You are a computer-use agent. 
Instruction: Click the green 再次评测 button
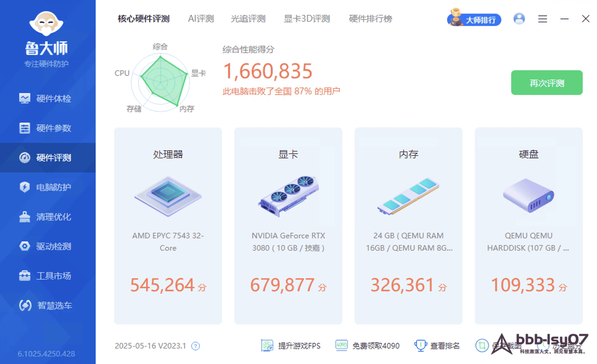pos(546,83)
